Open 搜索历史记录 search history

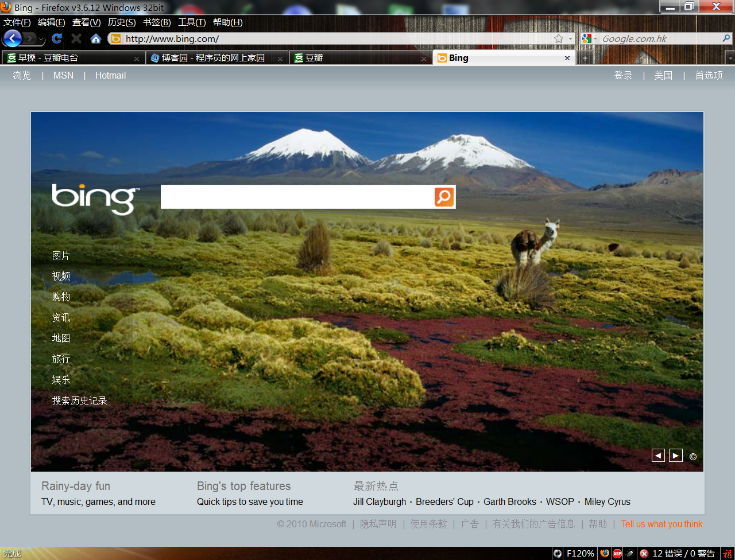coord(80,400)
